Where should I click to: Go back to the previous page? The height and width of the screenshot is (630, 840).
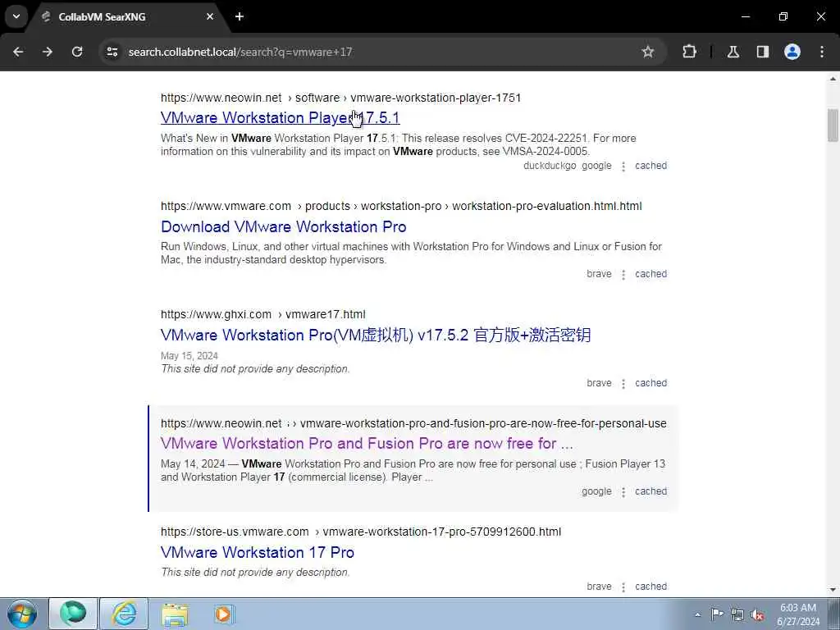pos(18,52)
